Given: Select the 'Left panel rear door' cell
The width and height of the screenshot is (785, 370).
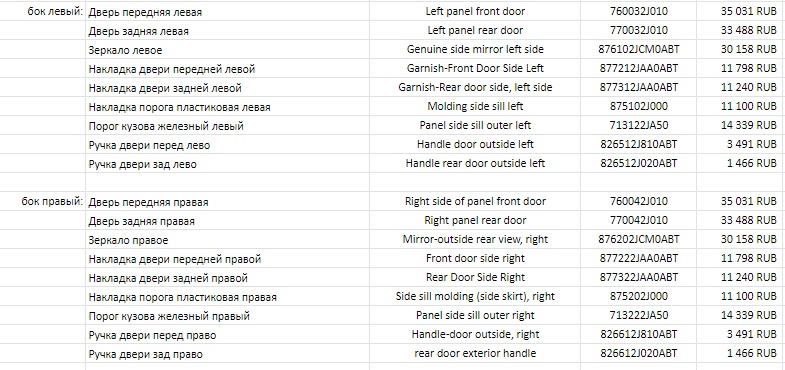Looking at the screenshot, I should coord(475,31).
